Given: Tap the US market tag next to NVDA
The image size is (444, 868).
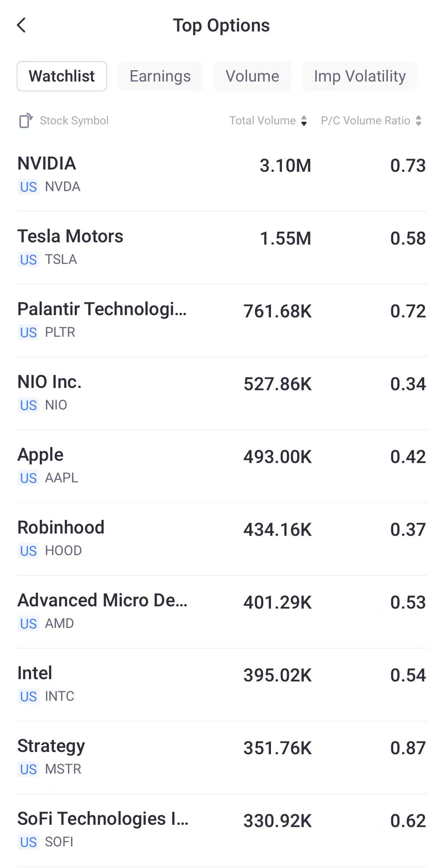Looking at the screenshot, I should 28,187.
